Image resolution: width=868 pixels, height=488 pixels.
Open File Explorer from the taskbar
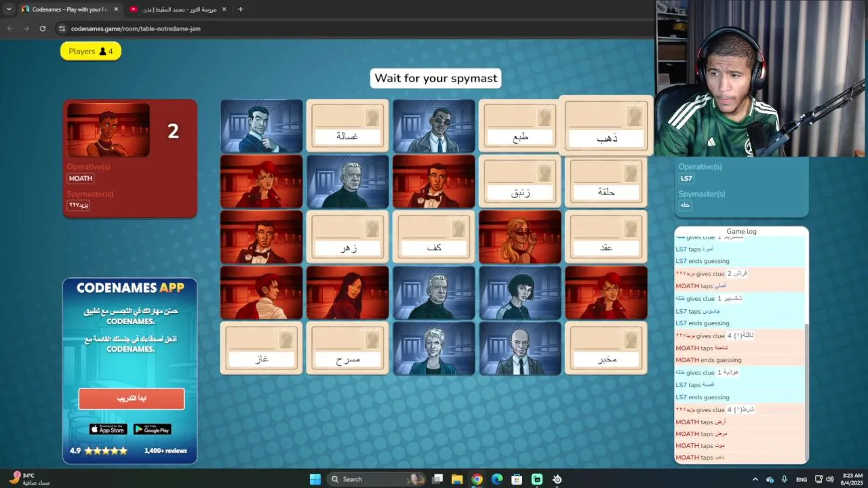[x=457, y=479]
